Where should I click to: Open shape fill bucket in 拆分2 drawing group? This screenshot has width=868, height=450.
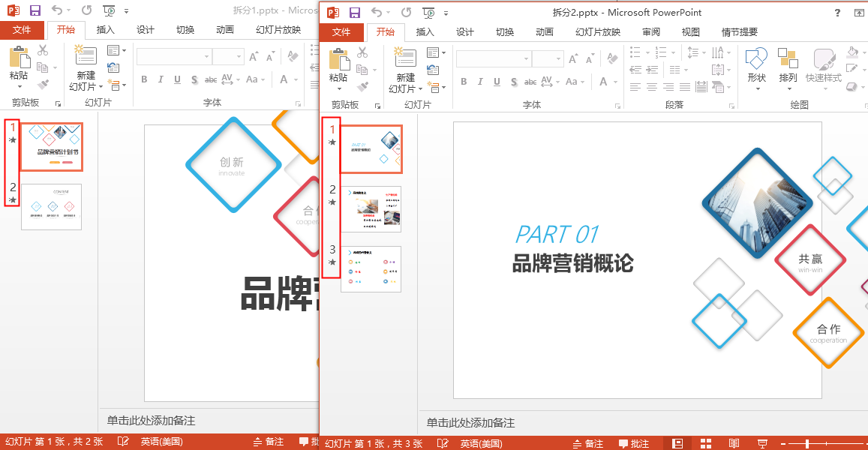pyautogui.click(x=853, y=52)
